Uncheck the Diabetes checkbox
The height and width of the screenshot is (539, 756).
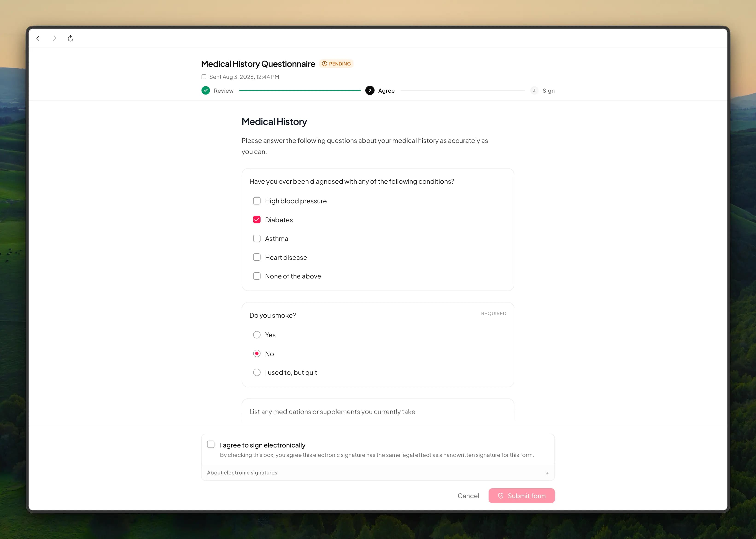257,220
